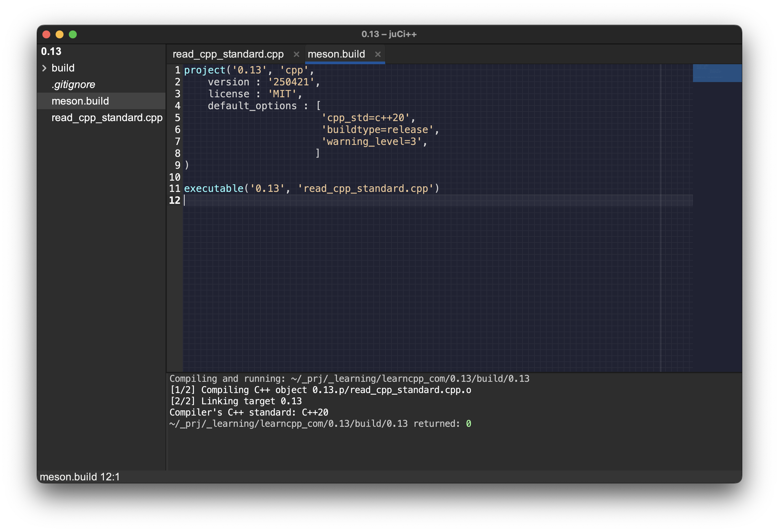Select .gitignore in the file tree
The height and width of the screenshot is (532, 779).
[x=73, y=84]
